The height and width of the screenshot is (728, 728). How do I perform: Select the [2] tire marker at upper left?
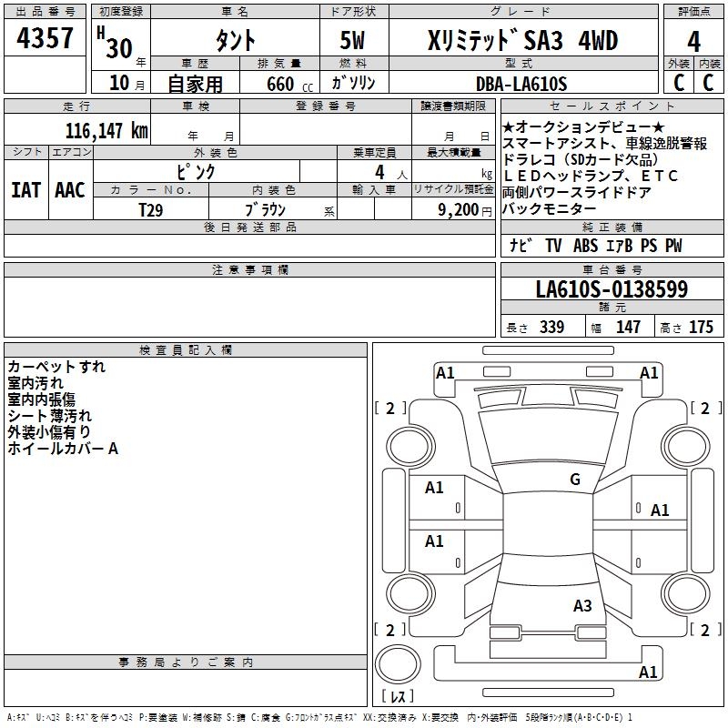coord(390,408)
